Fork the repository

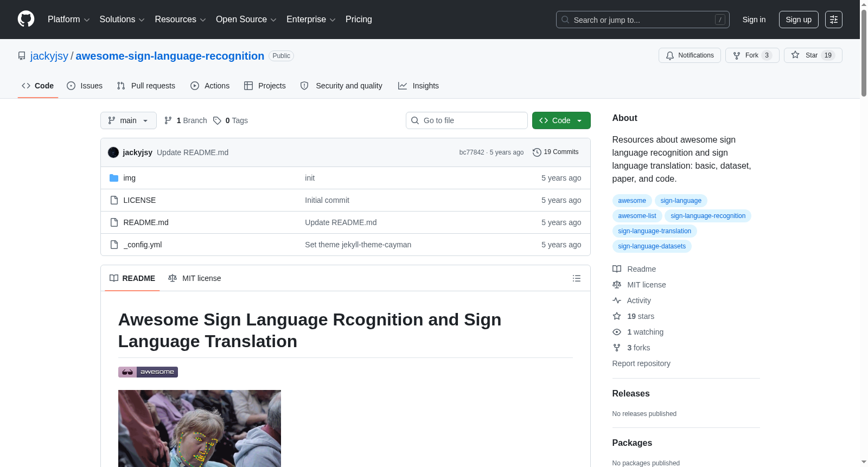pos(752,55)
